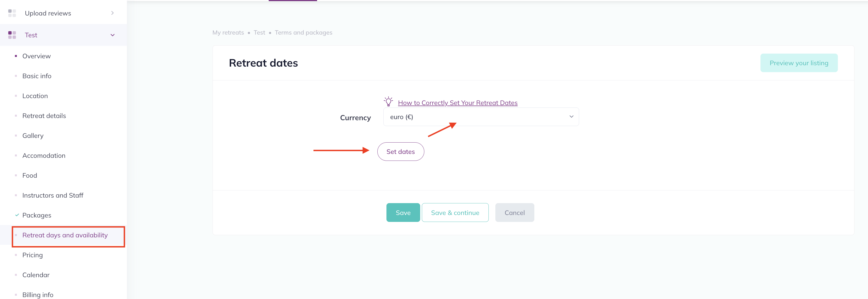868x299 pixels.
Task: Open Pricing section
Action: [x=33, y=255]
